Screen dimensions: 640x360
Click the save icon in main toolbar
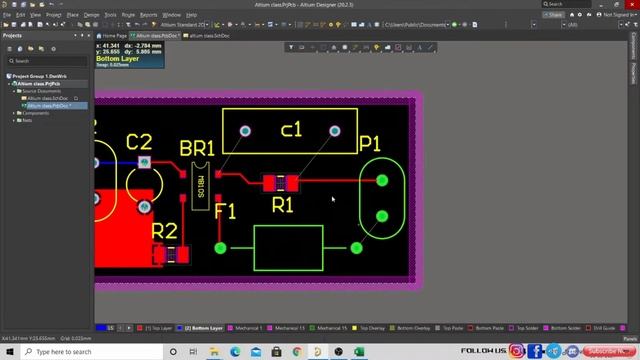(14, 25)
